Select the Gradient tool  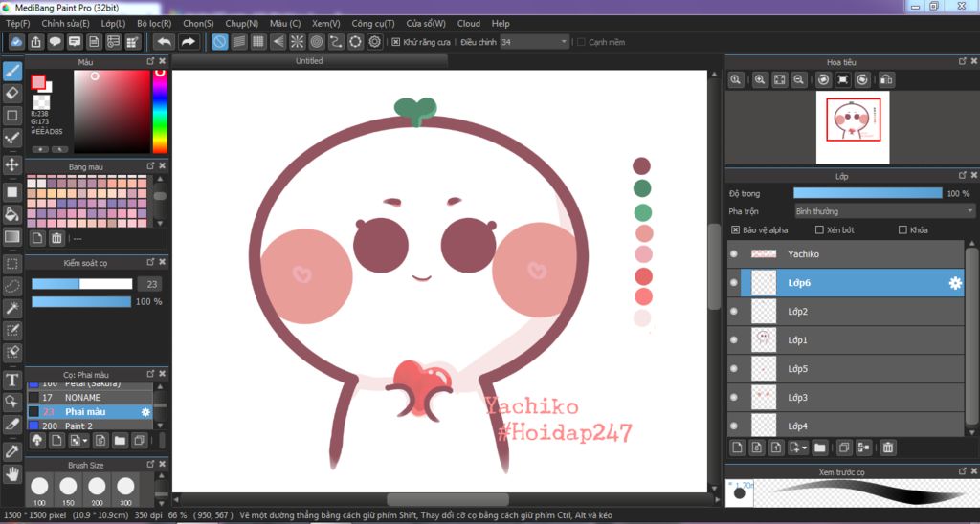tap(11, 237)
